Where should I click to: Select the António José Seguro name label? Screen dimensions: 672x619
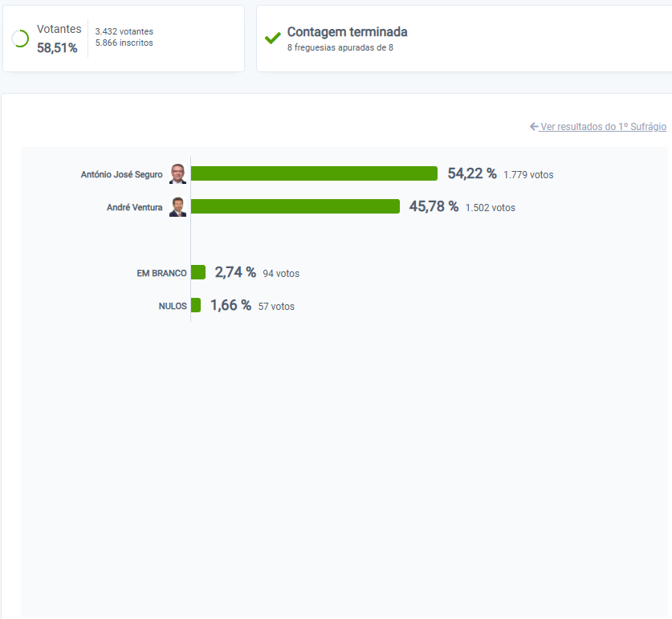tap(122, 174)
